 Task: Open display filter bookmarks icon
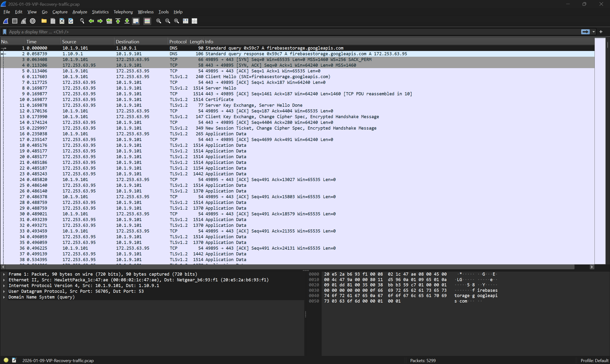(5, 32)
